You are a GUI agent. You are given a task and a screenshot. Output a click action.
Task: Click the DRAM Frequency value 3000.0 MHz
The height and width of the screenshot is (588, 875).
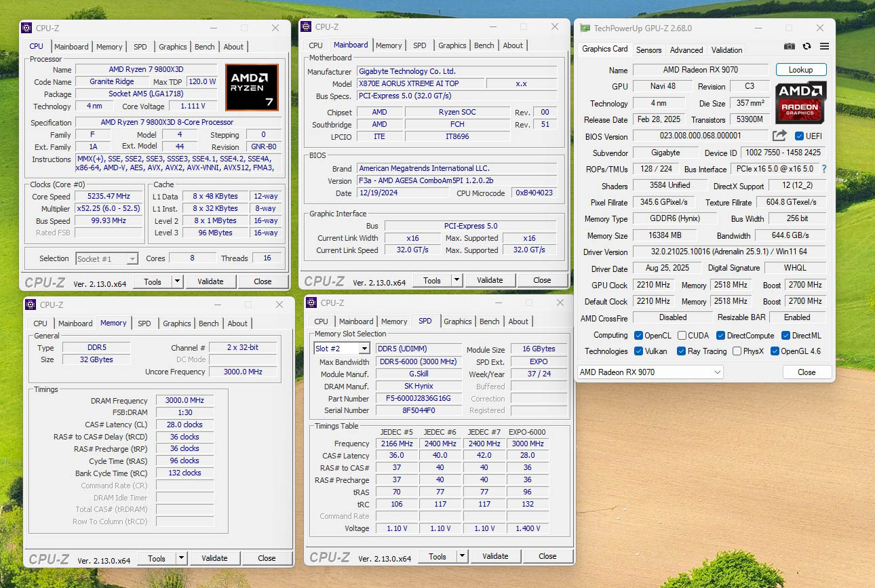click(184, 401)
